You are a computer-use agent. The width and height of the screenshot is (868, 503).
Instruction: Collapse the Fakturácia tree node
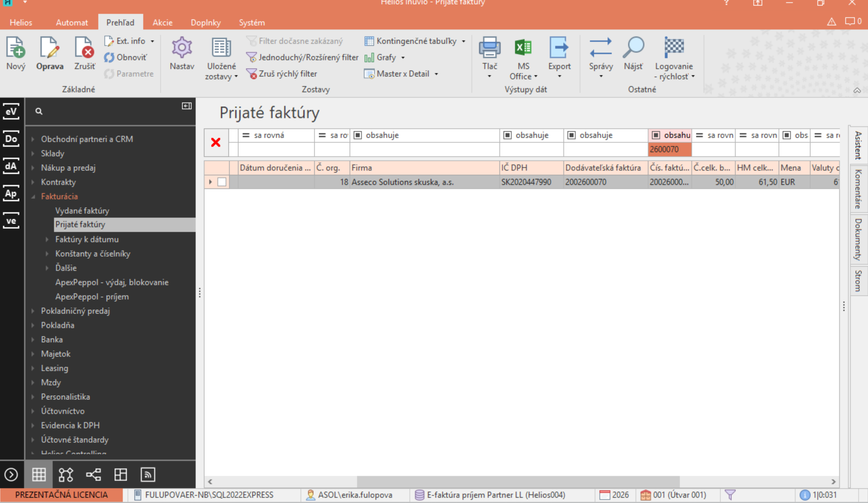[x=33, y=196]
